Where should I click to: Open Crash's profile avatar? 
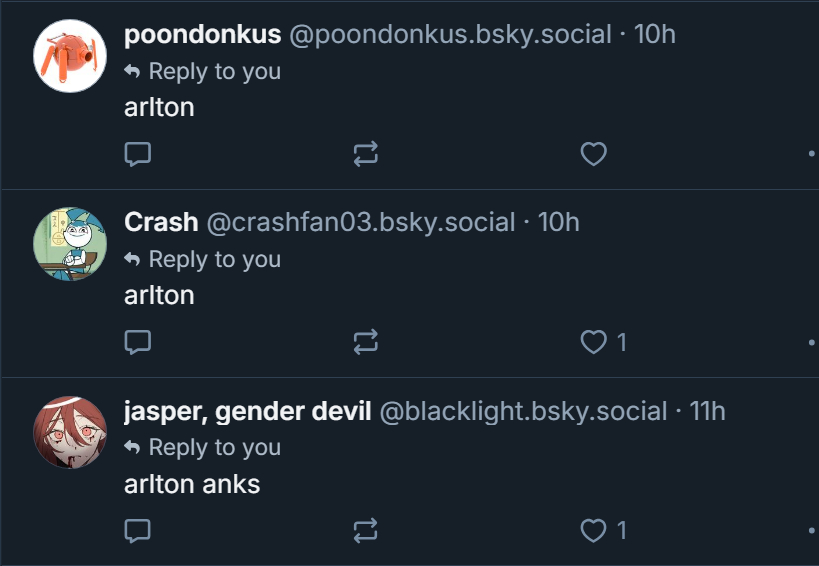pos(70,244)
